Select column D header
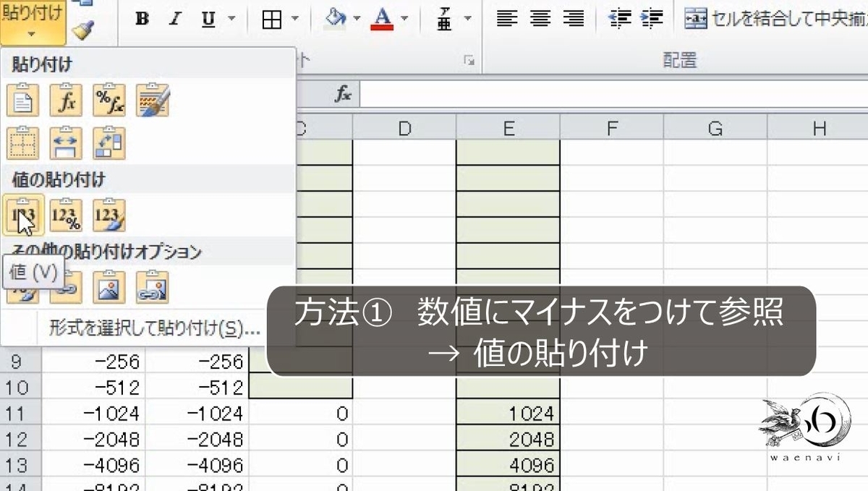The width and height of the screenshot is (868, 491). [404, 129]
